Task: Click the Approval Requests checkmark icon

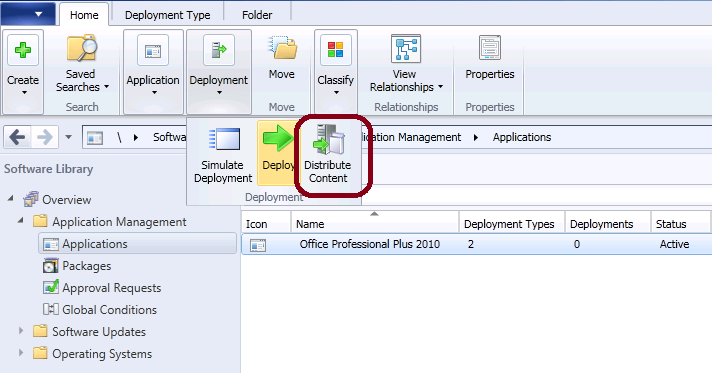Action: 50,287
